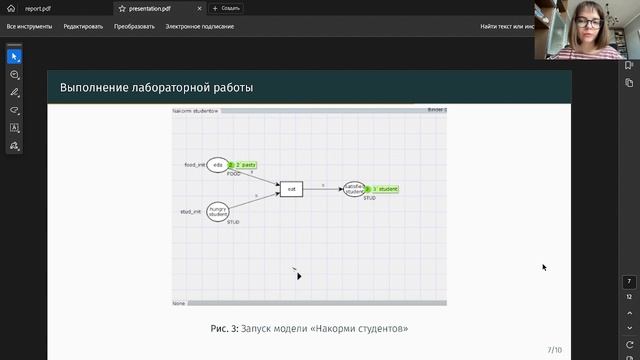
Task: Select the zoom magnifier tool
Action: 14,75
